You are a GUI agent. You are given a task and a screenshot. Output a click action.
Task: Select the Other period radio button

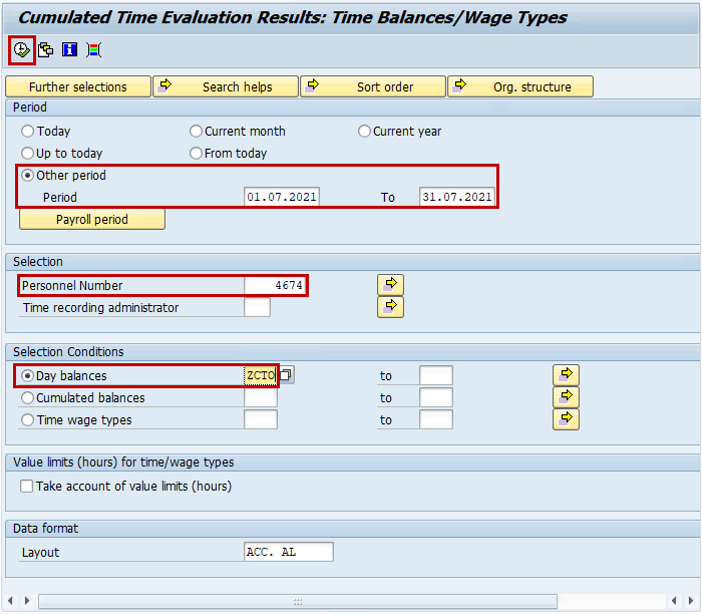click(x=28, y=175)
